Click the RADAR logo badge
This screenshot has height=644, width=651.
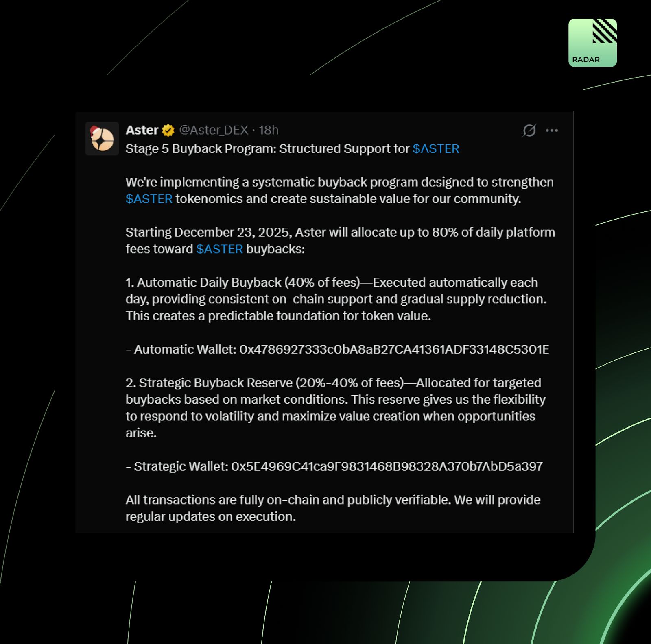tap(592, 43)
